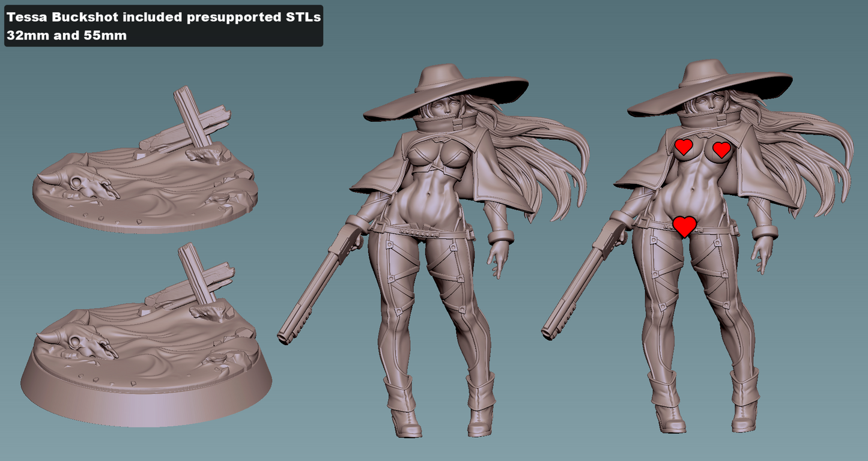The height and width of the screenshot is (461, 868).
Task: Select the censored figure variant render
Action: click(x=698, y=246)
